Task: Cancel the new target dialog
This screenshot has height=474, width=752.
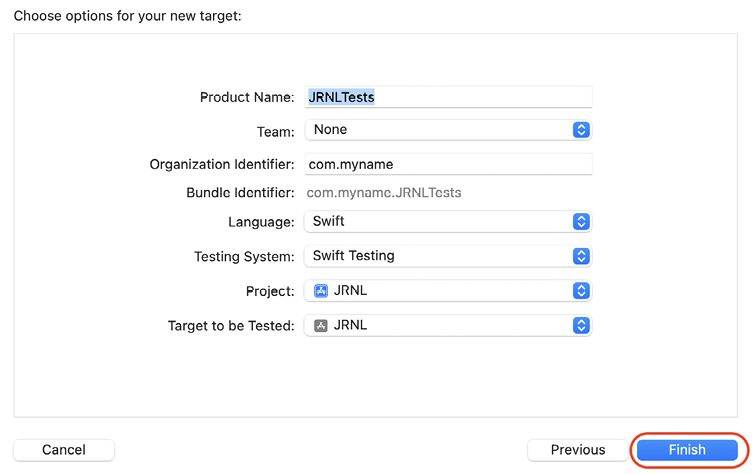Action: click(x=64, y=450)
